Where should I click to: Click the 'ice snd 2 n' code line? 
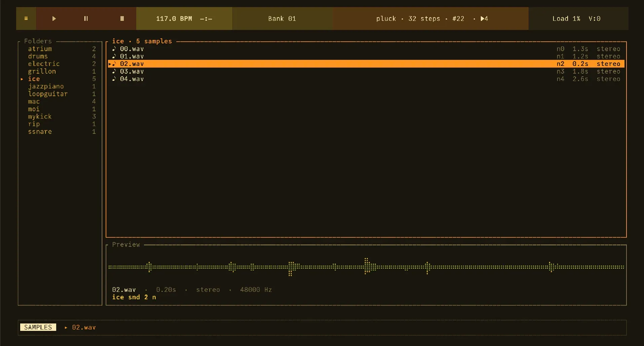pos(134,297)
